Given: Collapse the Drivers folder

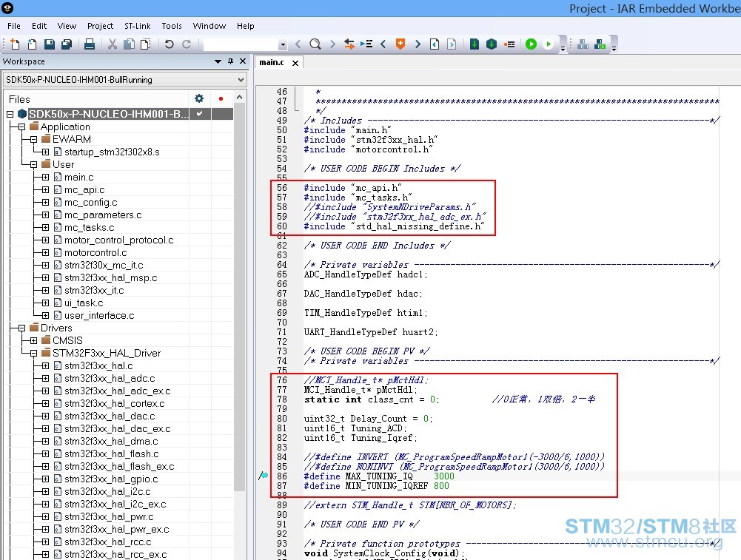Looking at the screenshot, I should pos(21,328).
